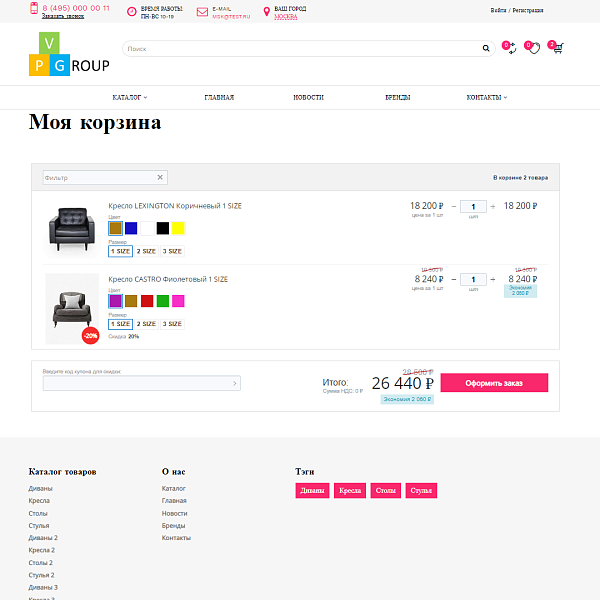Clear the cart filter with X icon
The height and width of the screenshot is (600, 600).
(160, 177)
